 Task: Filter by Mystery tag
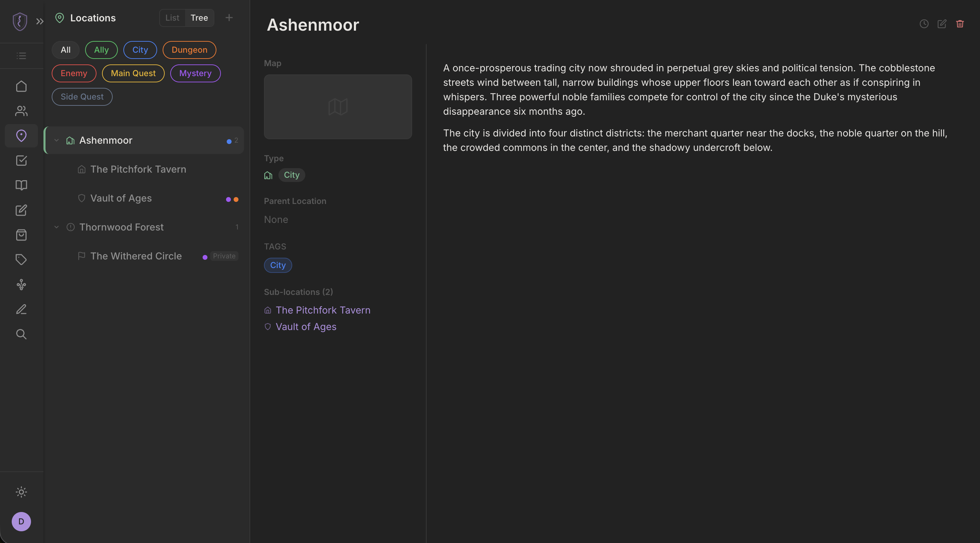click(x=195, y=73)
